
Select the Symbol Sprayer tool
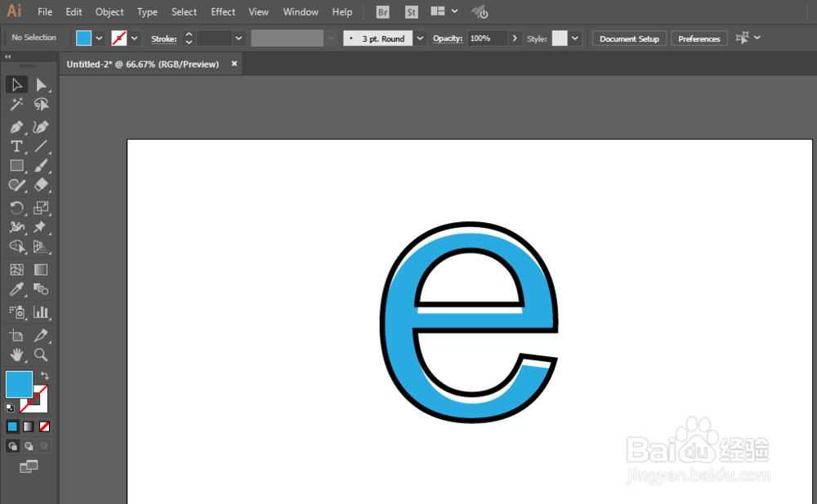[16, 312]
